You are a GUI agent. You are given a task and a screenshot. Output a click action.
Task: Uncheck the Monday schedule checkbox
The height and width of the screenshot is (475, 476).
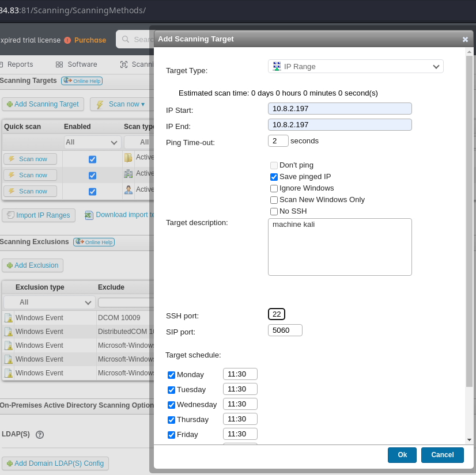pos(171,375)
